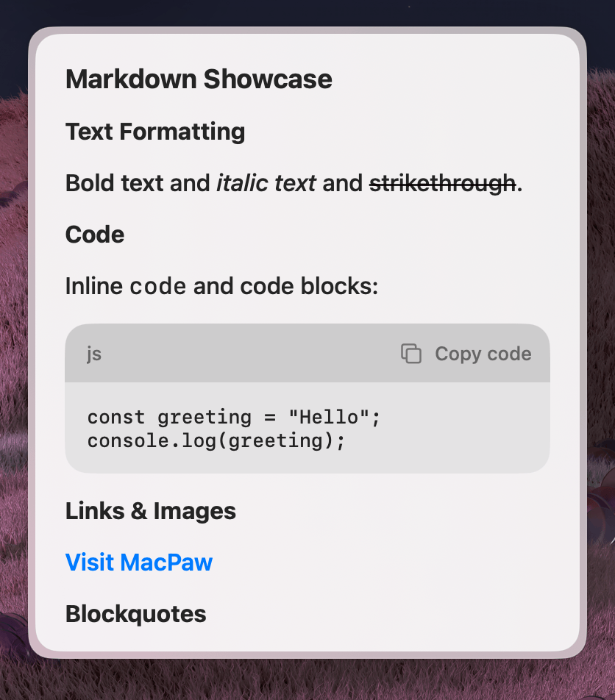Click the Inline code and code blocks line

coord(221,286)
